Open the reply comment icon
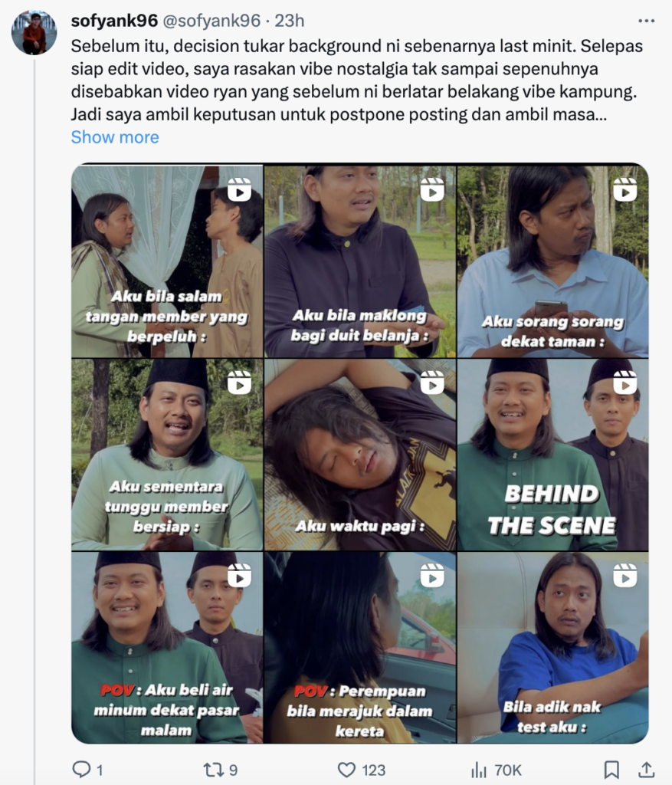672x785 pixels. (x=81, y=770)
